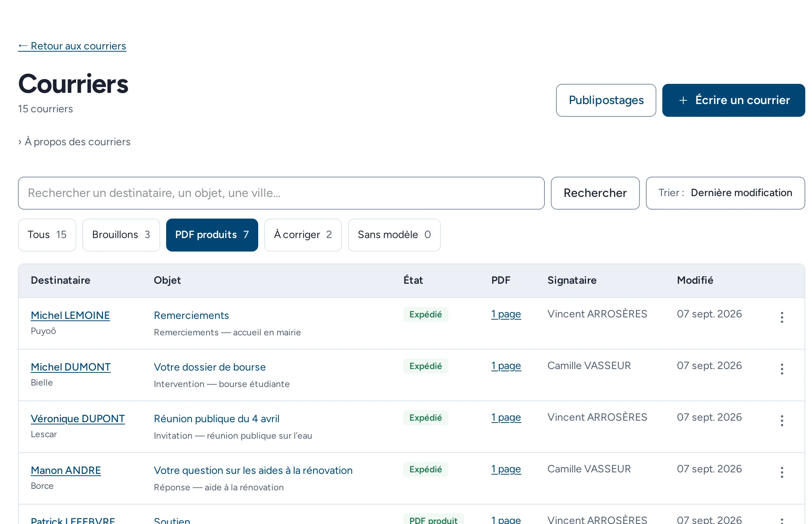Select the Sans modèle 0 filter tab

tap(394, 235)
